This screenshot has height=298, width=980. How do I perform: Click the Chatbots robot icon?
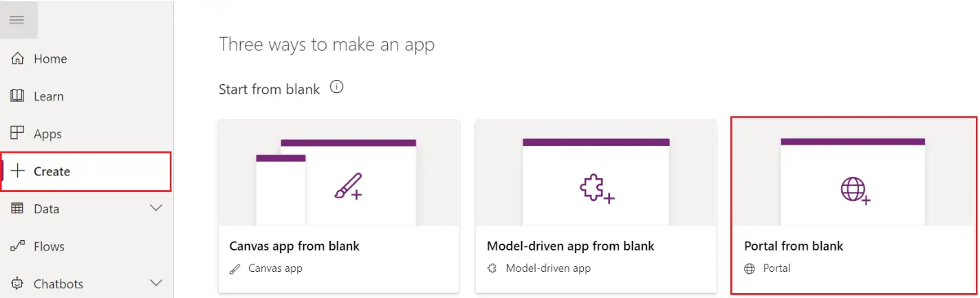click(18, 284)
